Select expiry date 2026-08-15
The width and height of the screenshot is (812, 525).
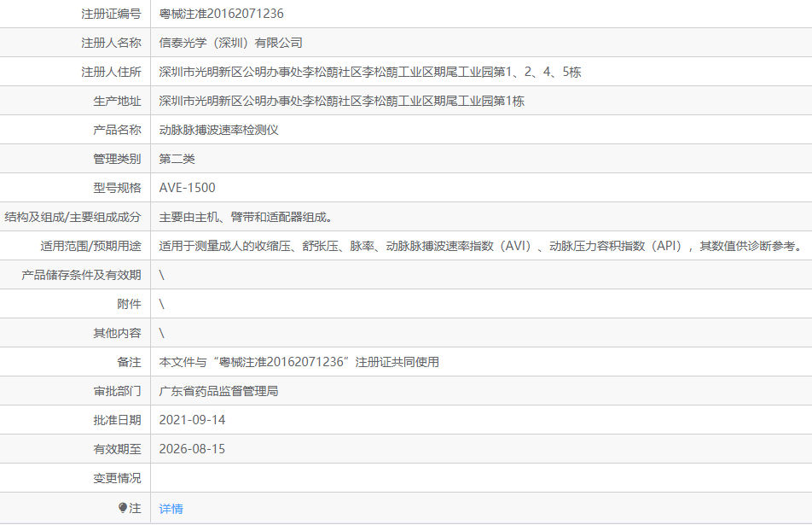pos(192,449)
